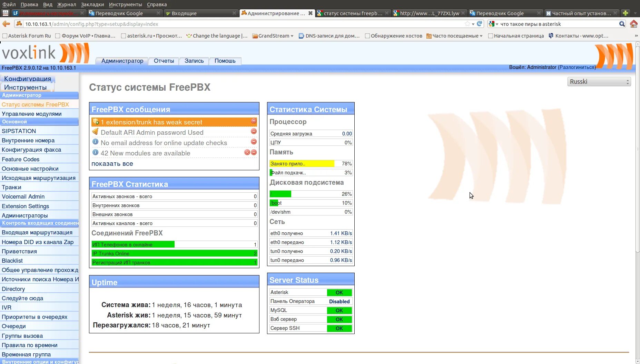The image size is (640, 364).
Task: Click the site favicon in the address bar
Action: pyautogui.click(x=19, y=24)
